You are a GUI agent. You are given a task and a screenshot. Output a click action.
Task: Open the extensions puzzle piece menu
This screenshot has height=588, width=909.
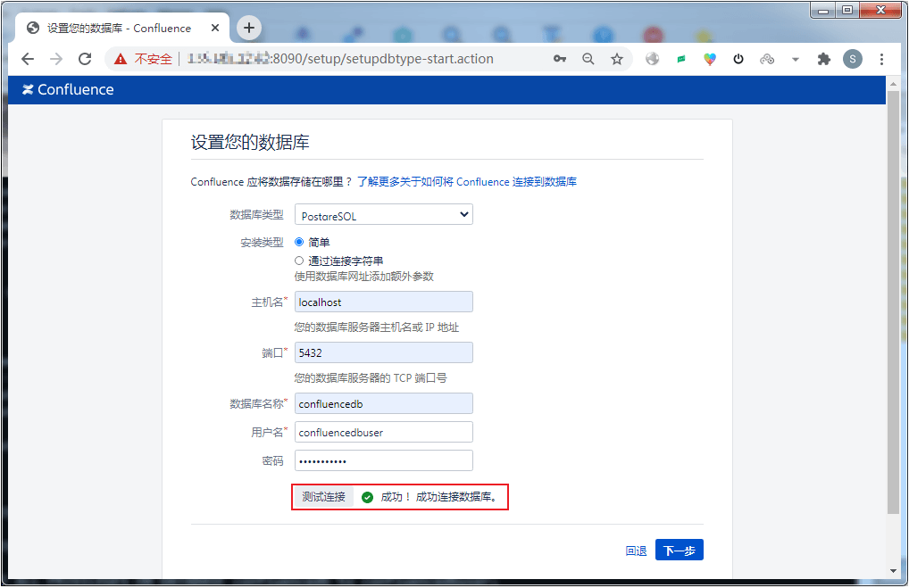tap(824, 59)
